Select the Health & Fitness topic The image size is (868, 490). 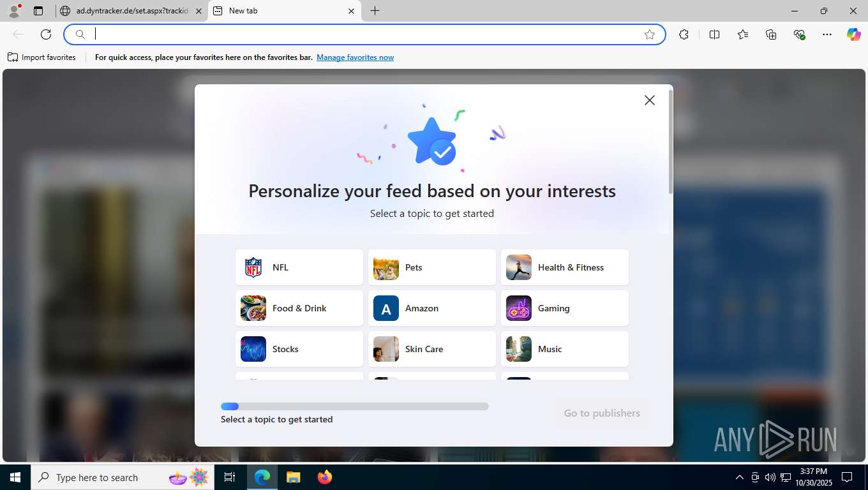coord(565,267)
